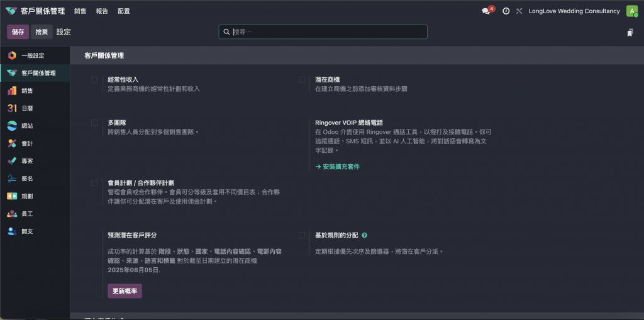Select the 專案 checkmark icon
Viewport: 644px width, 320px height.
click(x=12, y=161)
